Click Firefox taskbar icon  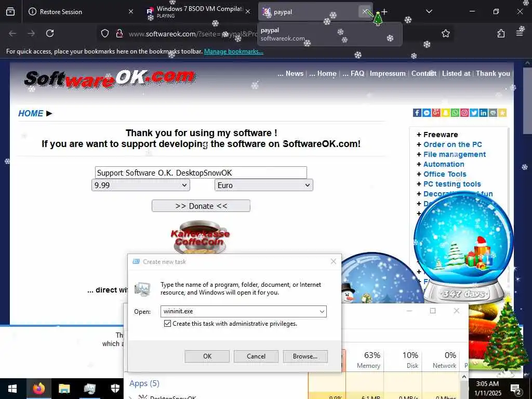tap(38, 389)
